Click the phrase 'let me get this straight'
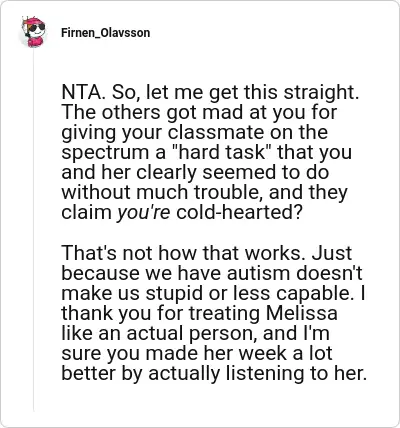Screen dimensions: 400x428 [x=251, y=92]
